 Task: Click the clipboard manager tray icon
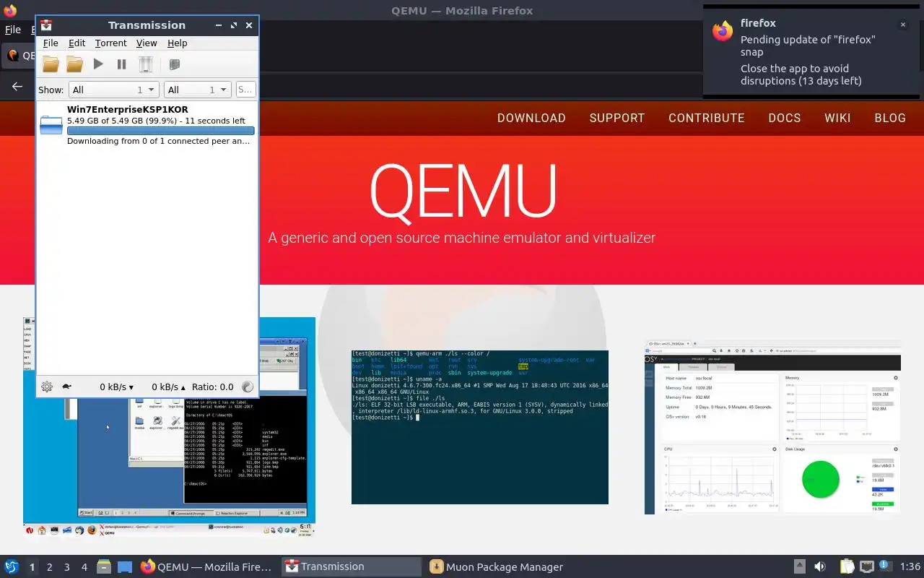click(847, 567)
